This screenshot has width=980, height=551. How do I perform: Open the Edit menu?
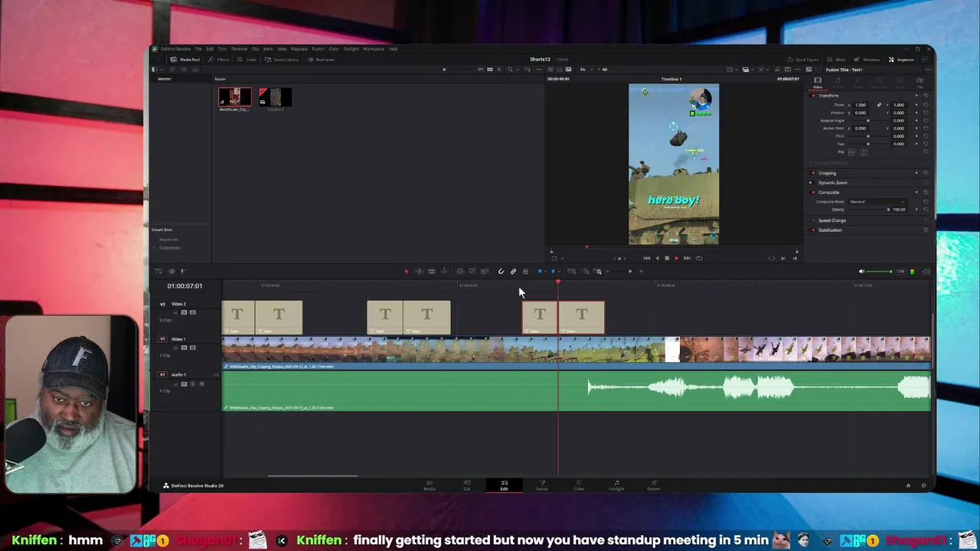click(210, 49)
